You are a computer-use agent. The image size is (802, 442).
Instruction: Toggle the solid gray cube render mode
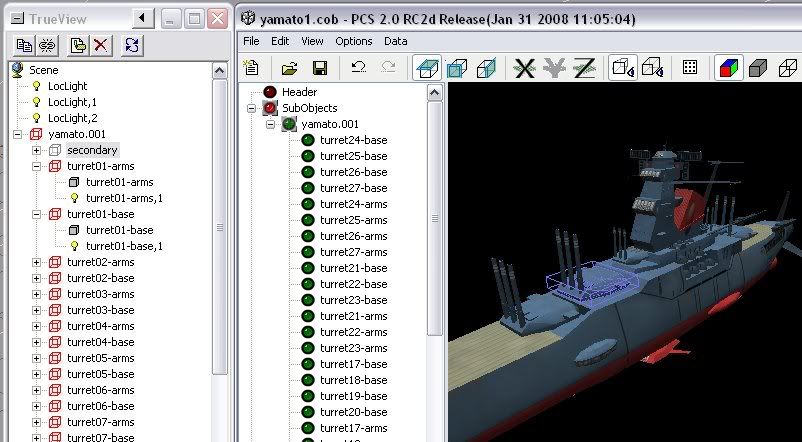759,68
